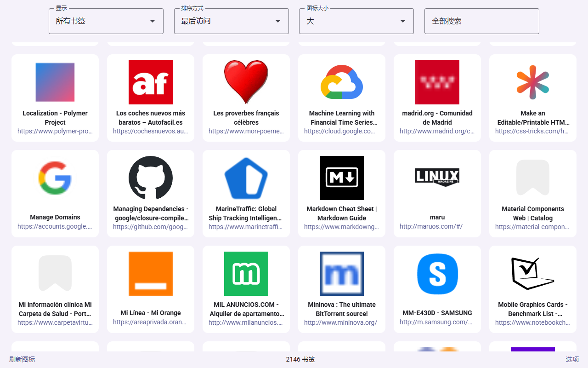Image resolution: width=588 pixels, height=368 pixels.
Task: Click the '2146 书签' count text
Action: [x=300, y=359]
